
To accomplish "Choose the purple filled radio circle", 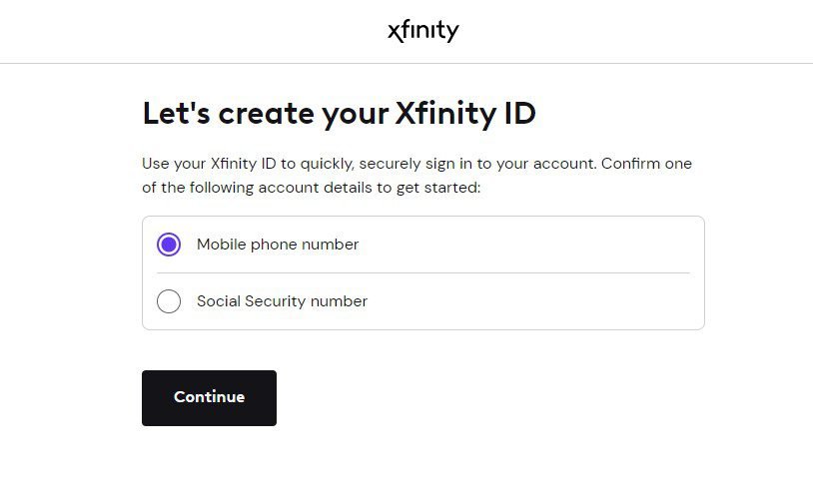I will click(169, 245).
